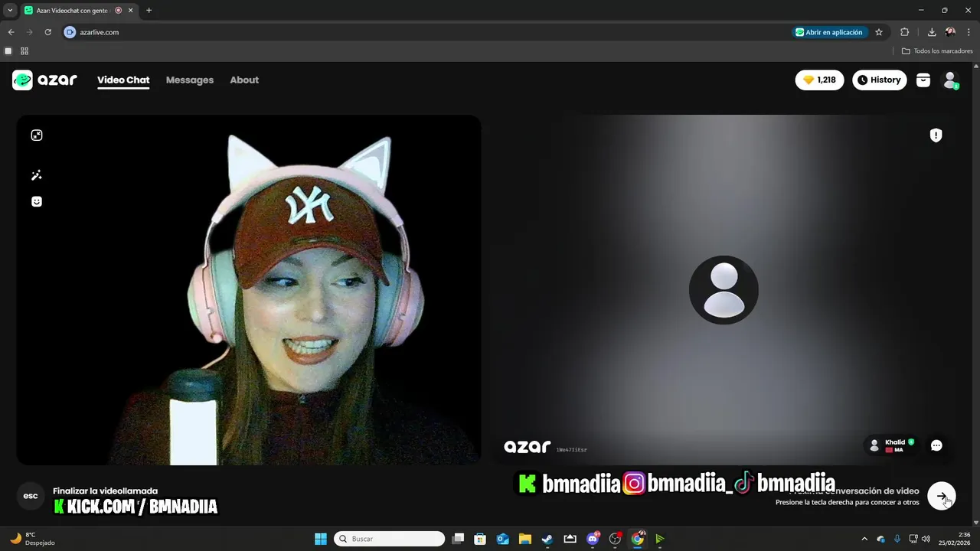Viewport: 980px width, 551px height.
Task: Click the Buscar taskbar search box
Action: [x=390, y=539]
